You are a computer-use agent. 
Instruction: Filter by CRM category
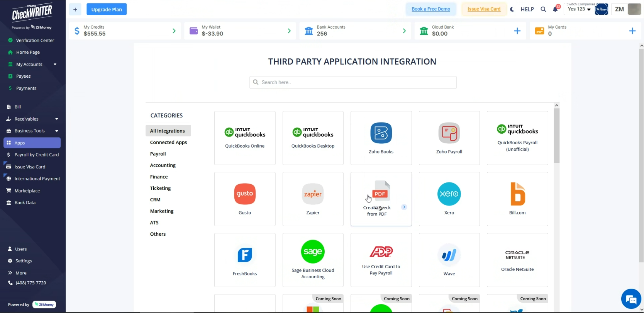155,200
